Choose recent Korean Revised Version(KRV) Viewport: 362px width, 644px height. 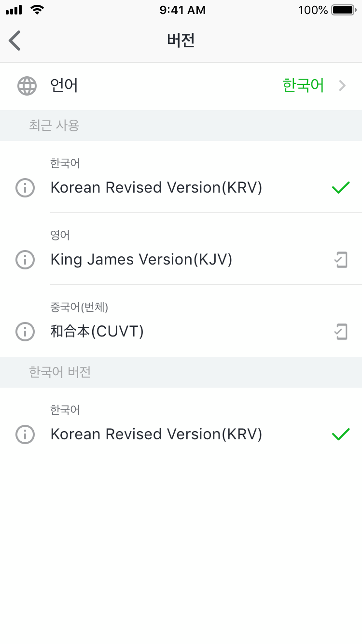coord(156,188)
